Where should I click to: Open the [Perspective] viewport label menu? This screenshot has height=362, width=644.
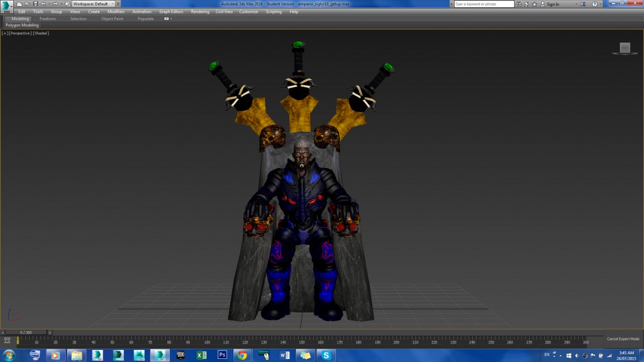click(x=20, y=33)
